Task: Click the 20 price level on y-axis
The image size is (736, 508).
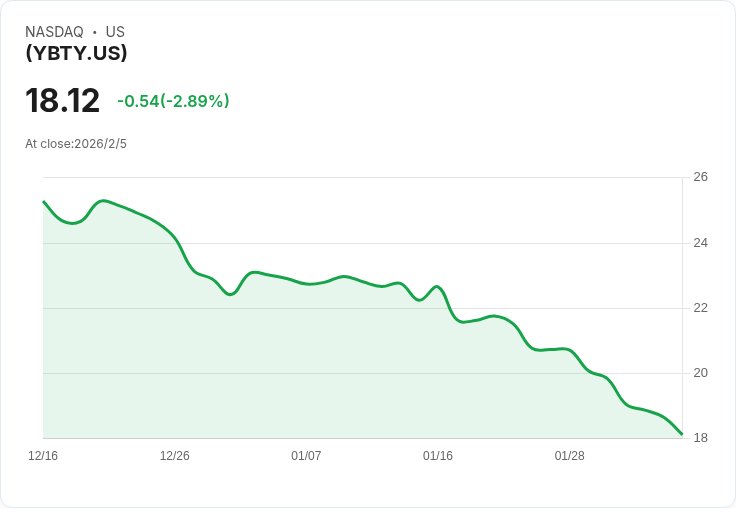Action: (x=700, y=373)
